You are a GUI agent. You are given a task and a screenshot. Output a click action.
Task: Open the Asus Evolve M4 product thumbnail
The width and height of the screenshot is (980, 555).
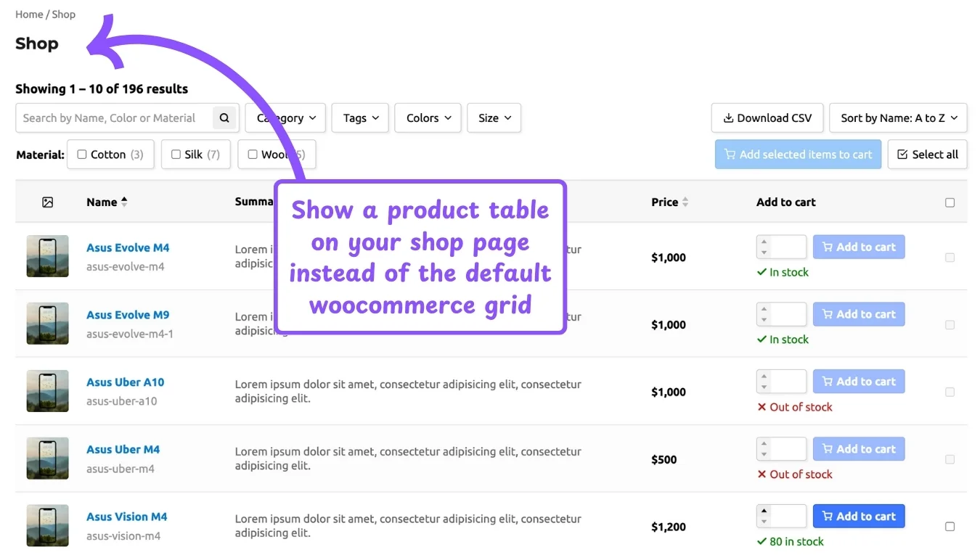[x=48, y=256]
